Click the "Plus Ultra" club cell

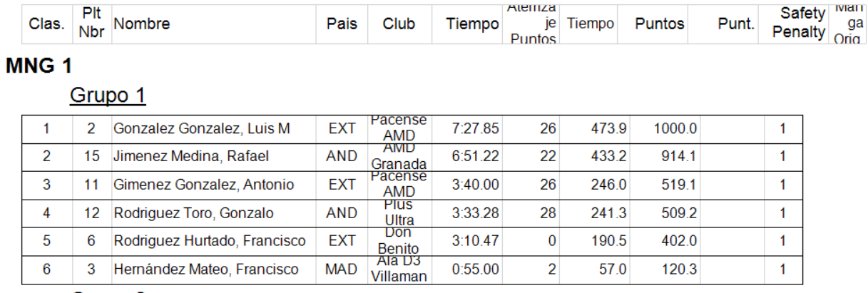pos(399,213)
